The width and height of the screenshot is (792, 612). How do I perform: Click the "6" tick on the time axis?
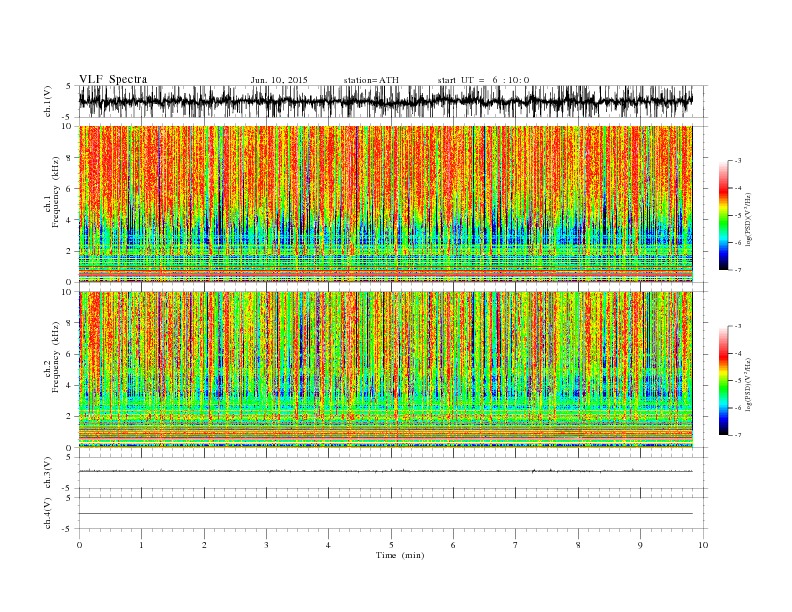(x=453, y=545)
